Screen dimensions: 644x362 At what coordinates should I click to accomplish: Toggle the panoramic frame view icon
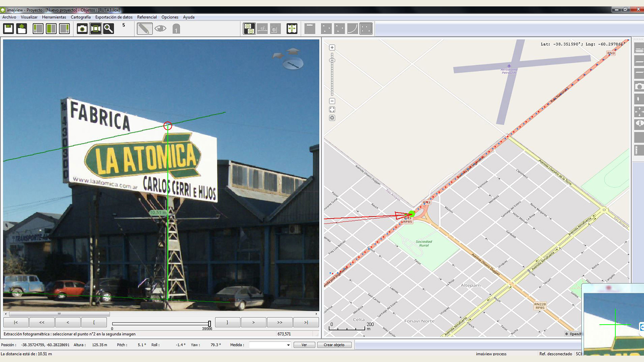[95, 29]
